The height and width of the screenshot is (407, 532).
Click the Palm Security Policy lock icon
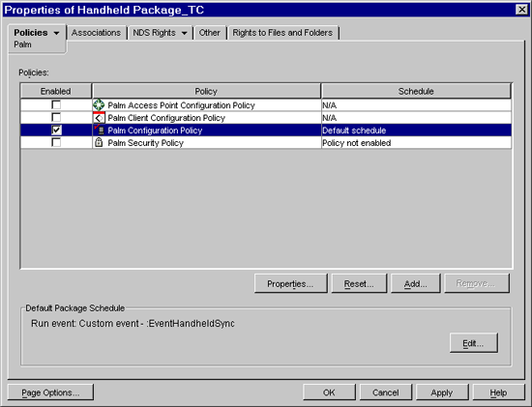[x=99, y=142]
